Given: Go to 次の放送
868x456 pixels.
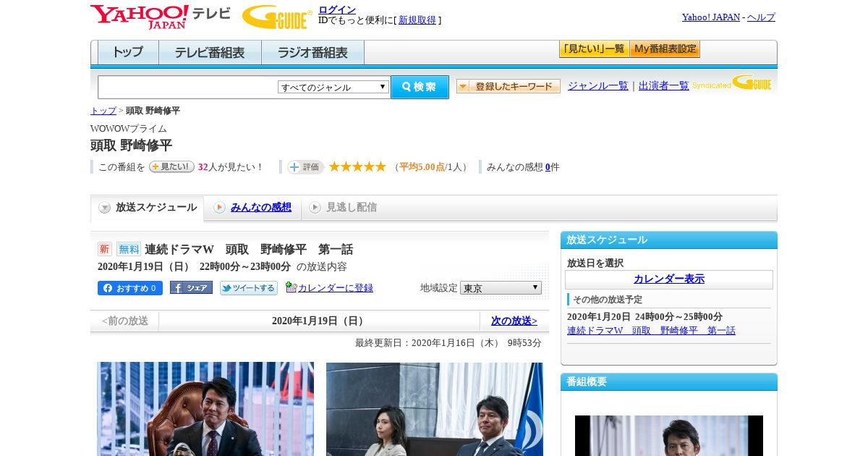Looking at the screenshot, I should (x=514, y=321).
